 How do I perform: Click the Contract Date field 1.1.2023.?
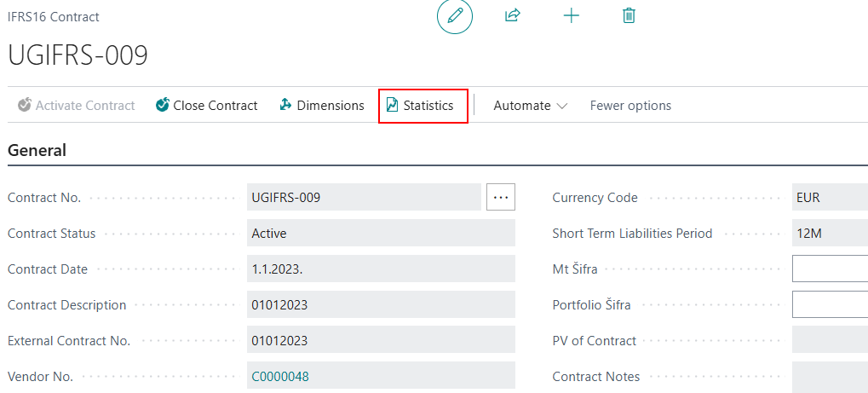(x=381, y=269)
